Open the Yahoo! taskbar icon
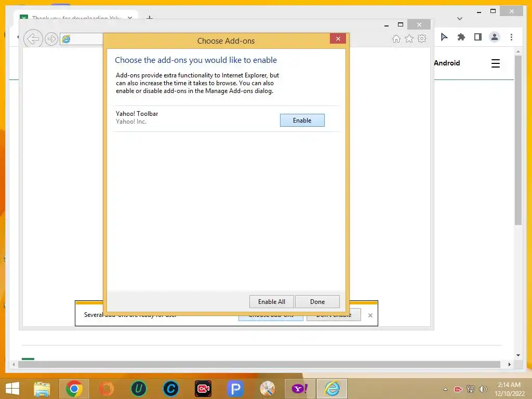 pos(300,389)
